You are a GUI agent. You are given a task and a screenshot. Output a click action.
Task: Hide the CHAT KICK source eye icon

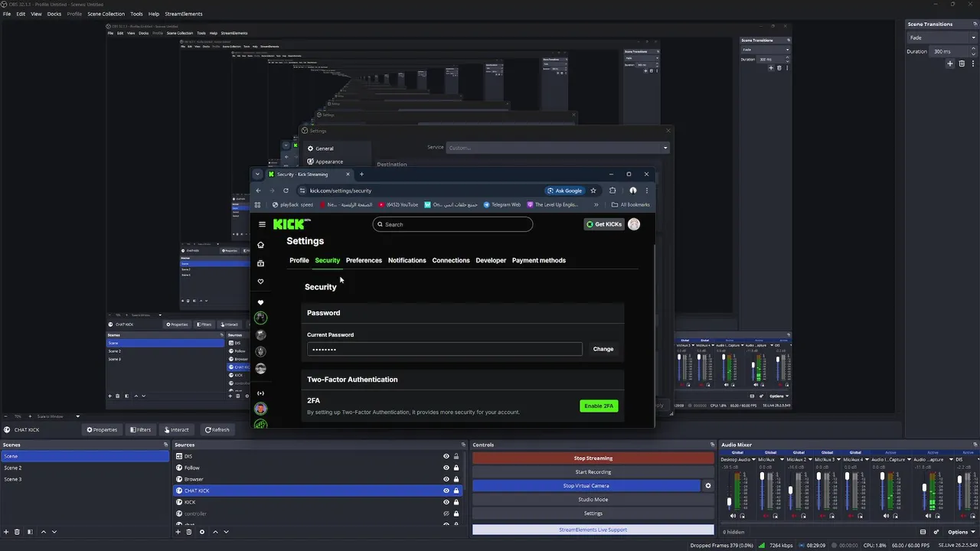click(446, 491)
